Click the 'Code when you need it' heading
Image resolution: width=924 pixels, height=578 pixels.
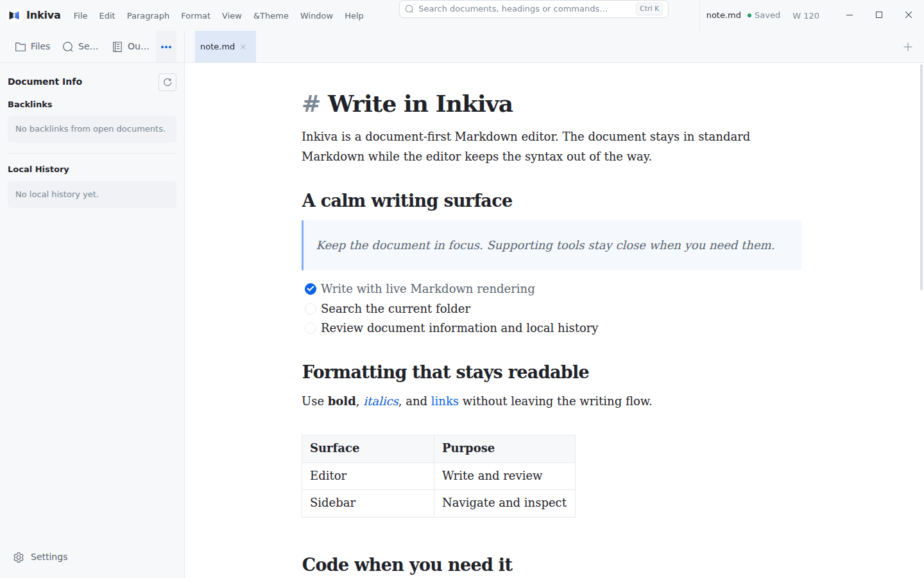pyautogui.click(x=407, y=565)
